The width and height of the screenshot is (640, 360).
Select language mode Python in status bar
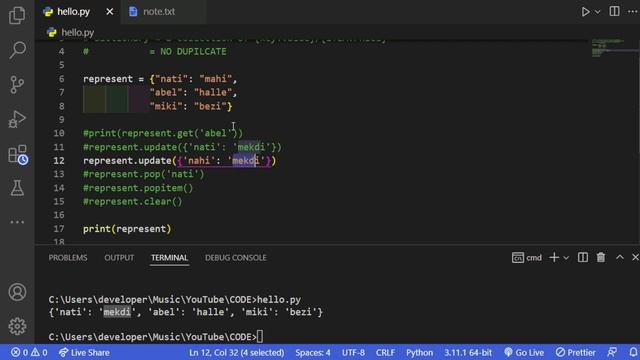[x=419, y=352]
